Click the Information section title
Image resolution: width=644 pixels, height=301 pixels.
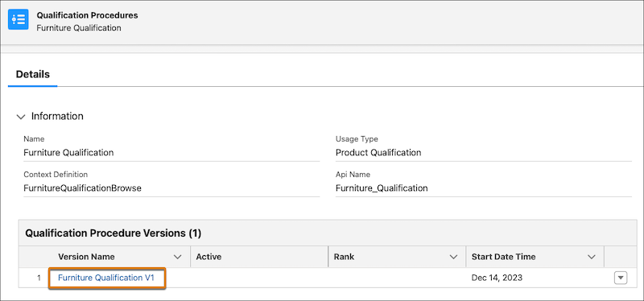[x=57, y=116]
